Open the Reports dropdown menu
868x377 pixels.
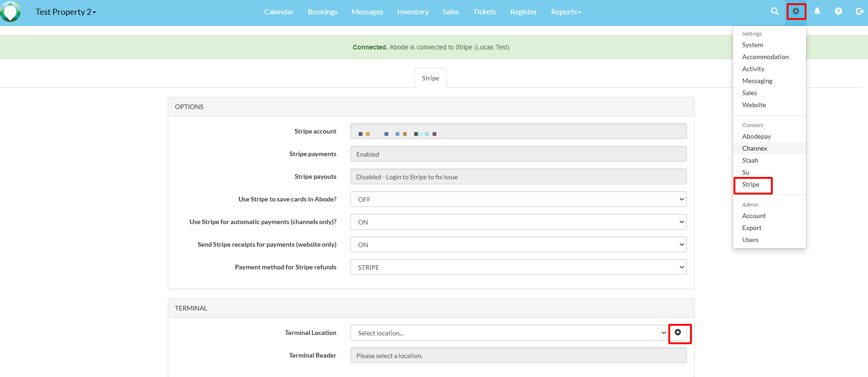[566, 12]
